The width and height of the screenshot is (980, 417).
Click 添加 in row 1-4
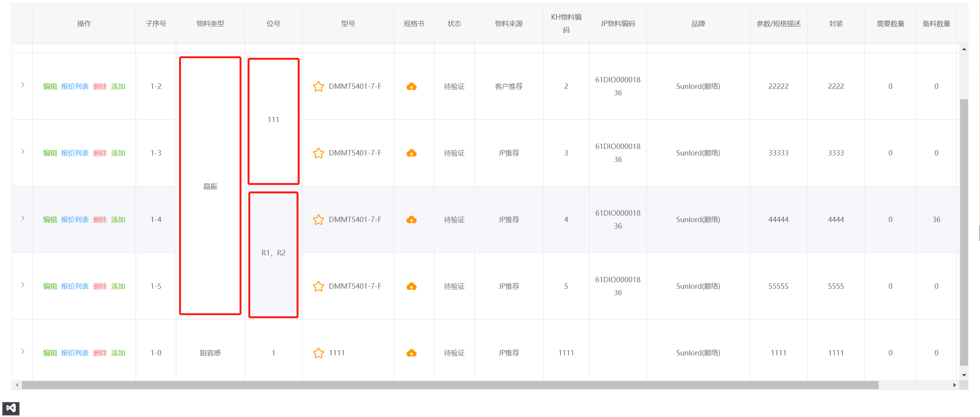[118, 219]
